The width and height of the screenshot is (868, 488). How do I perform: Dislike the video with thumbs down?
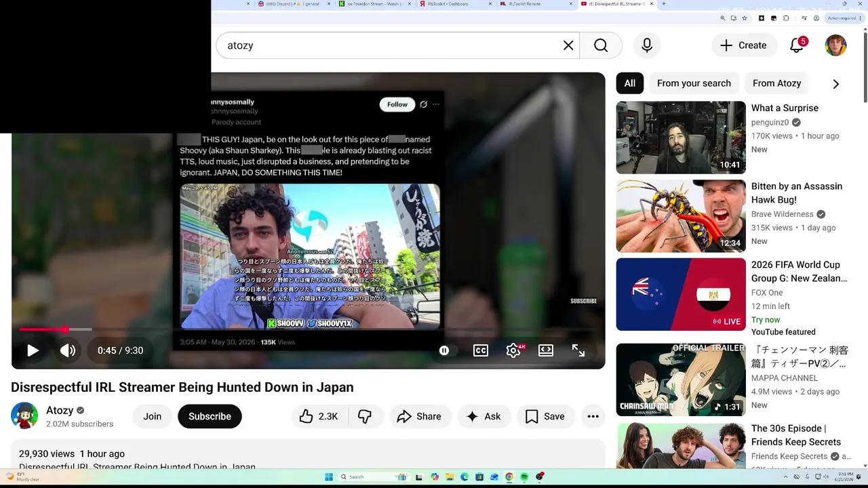coord(365,416)
